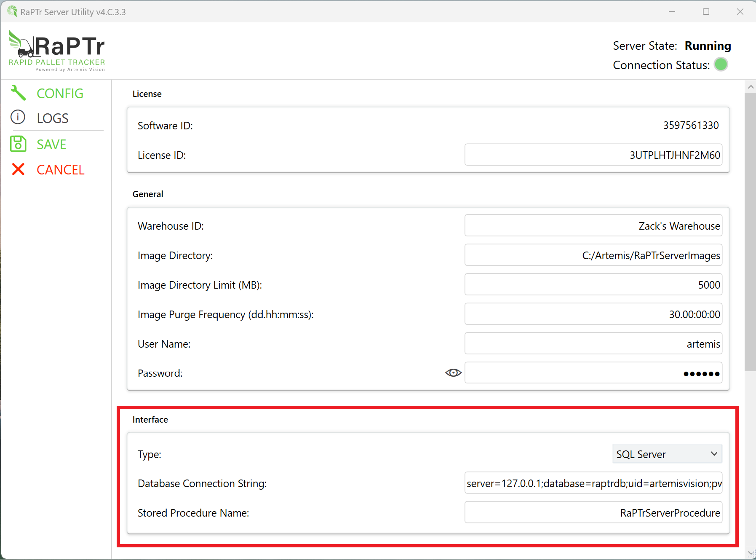Click the SAVE floppy disk icon
Viewport: 756px width, 560px height.
18,144
